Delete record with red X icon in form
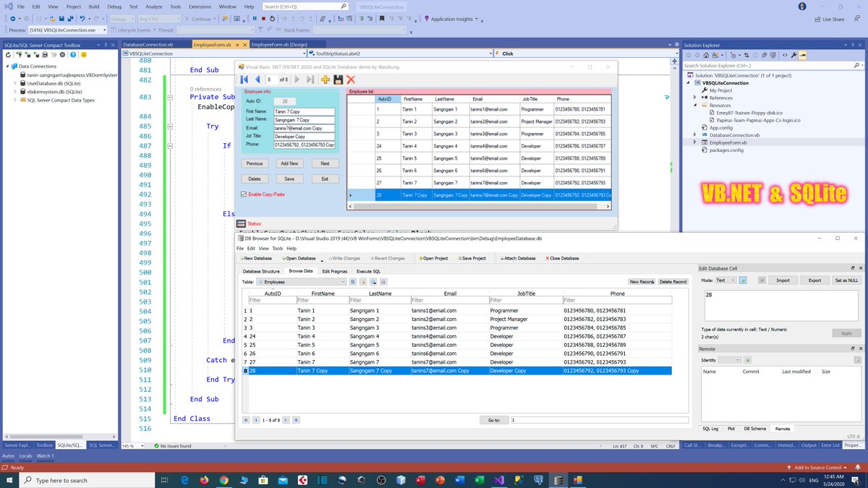The image size is (868, 488). (x=351, y=80)
